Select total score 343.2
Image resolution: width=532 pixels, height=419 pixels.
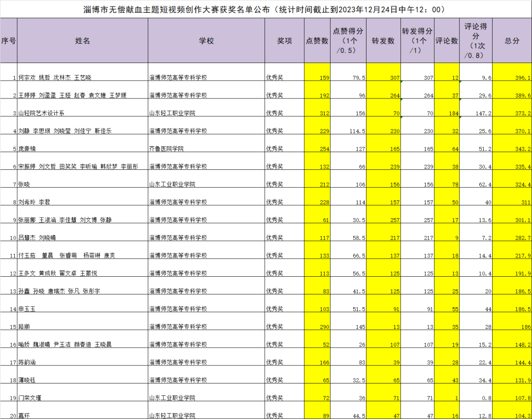(512, 143)
